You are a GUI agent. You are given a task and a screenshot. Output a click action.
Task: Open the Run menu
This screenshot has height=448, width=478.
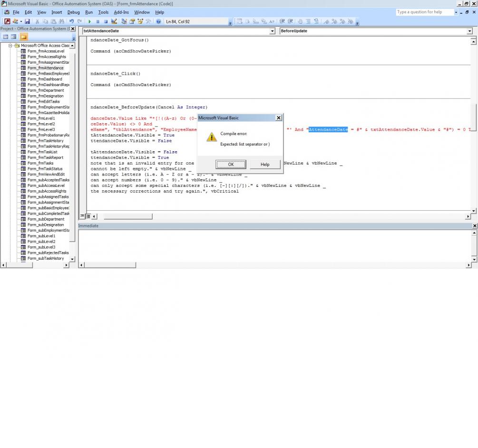(89, 12)
